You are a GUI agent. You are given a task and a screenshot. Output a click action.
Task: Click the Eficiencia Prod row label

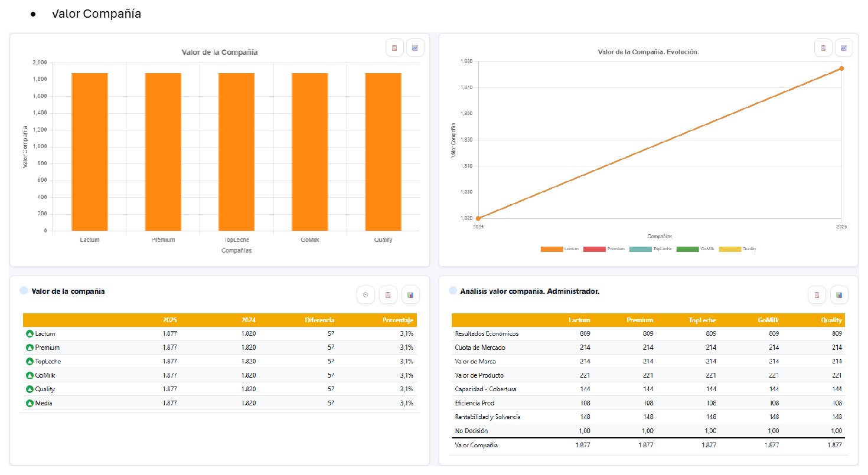tap(474, 403)
